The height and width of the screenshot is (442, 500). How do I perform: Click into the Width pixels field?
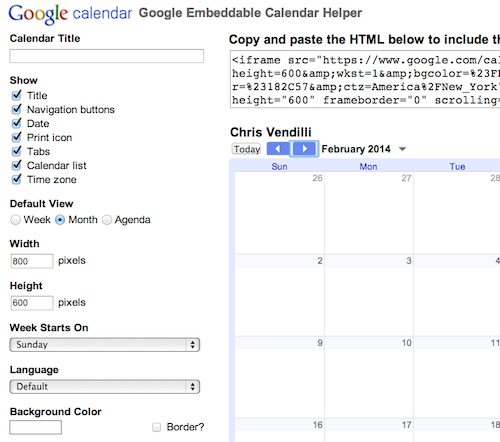coord(32,261)
